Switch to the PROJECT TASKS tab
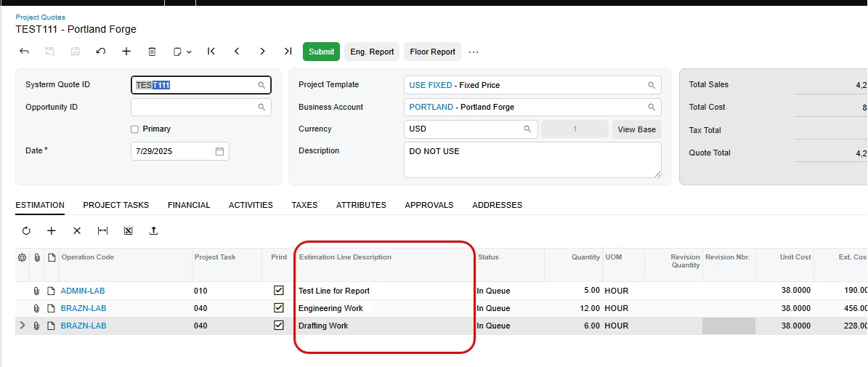The image size is (868, 367). point(115,205)
